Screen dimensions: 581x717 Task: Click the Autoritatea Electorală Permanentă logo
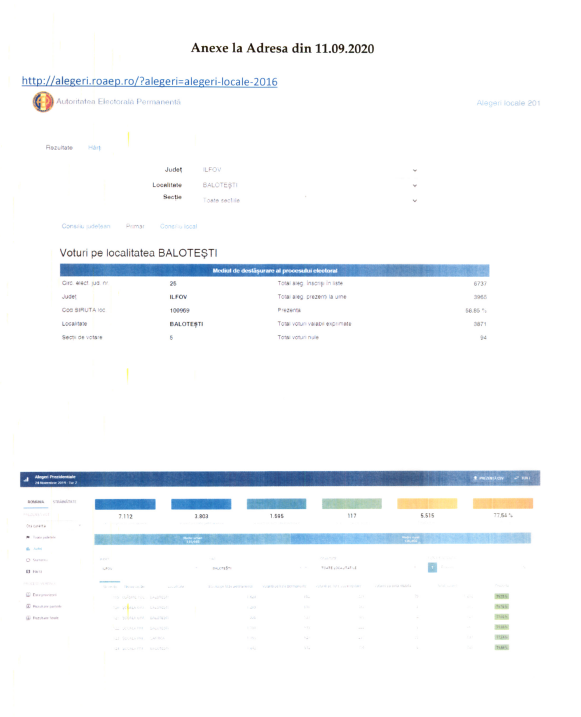point(43,102)
